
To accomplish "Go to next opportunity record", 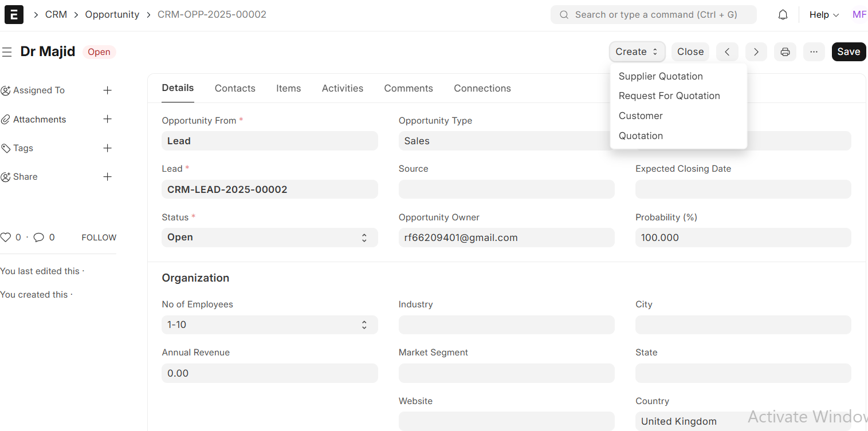I will (756, 52).
